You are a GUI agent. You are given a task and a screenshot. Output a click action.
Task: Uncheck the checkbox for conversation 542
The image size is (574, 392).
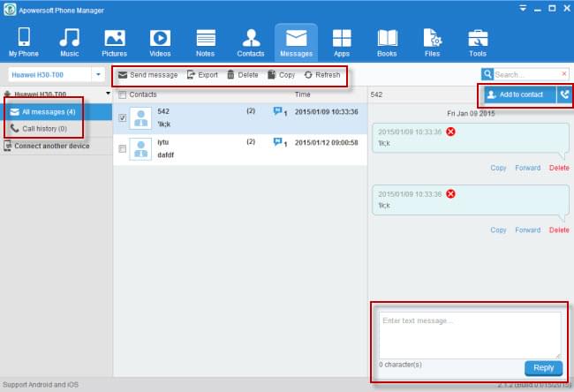tap(123, 117)
